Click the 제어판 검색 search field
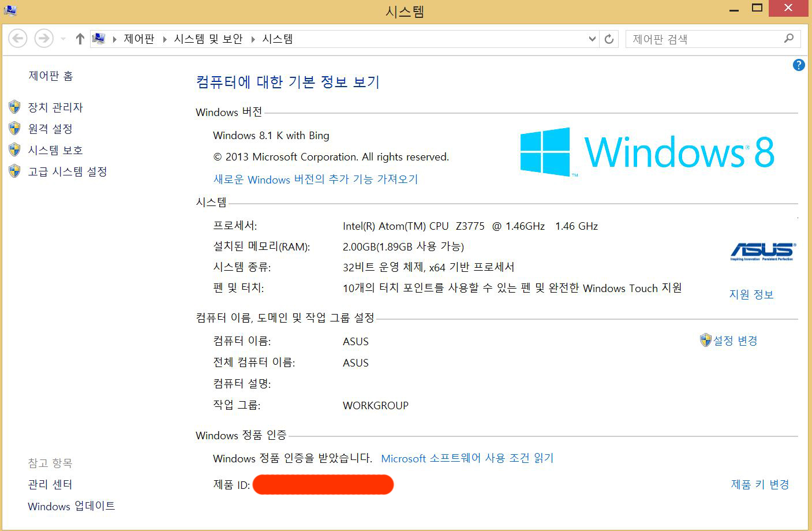Image resolution: width=812 pixels, height=531 pixels. point(704,39)
